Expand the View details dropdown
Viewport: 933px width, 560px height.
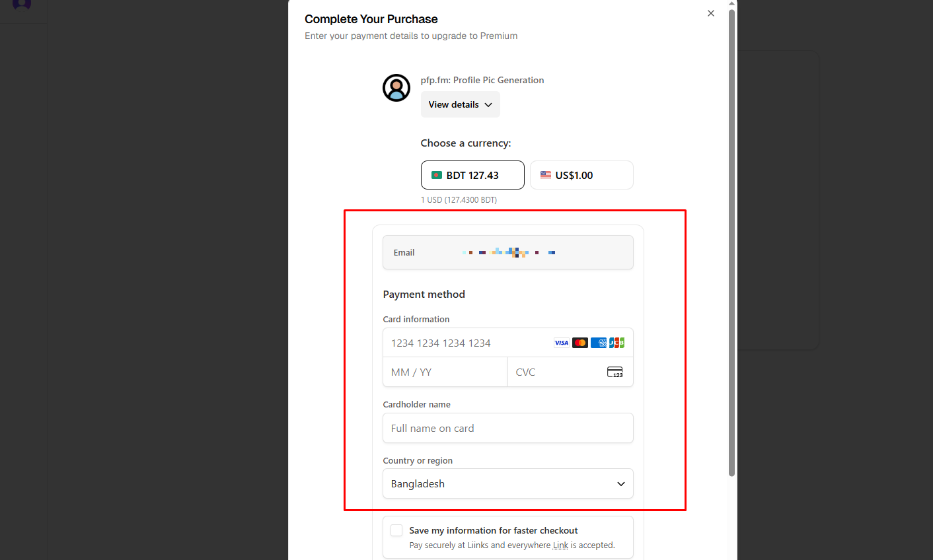tap(461, 104)
